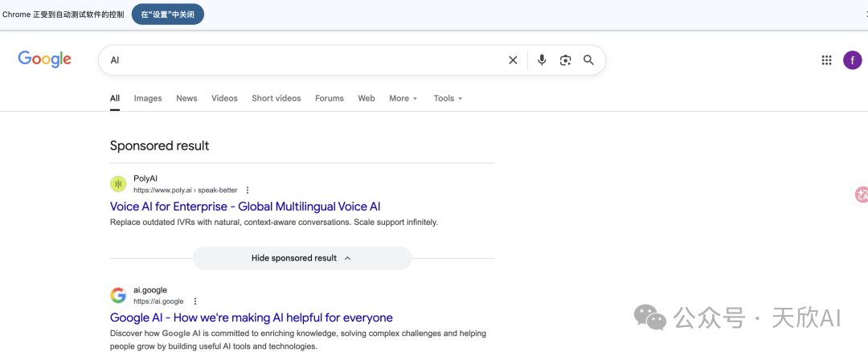
Task: Clear the search box with X icon
Action: click(x=513, y=60)
